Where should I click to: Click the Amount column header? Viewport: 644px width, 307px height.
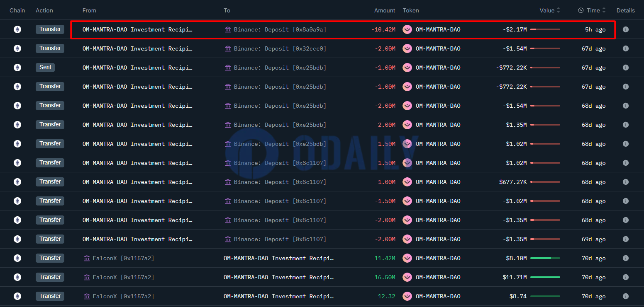click(385, 10)
